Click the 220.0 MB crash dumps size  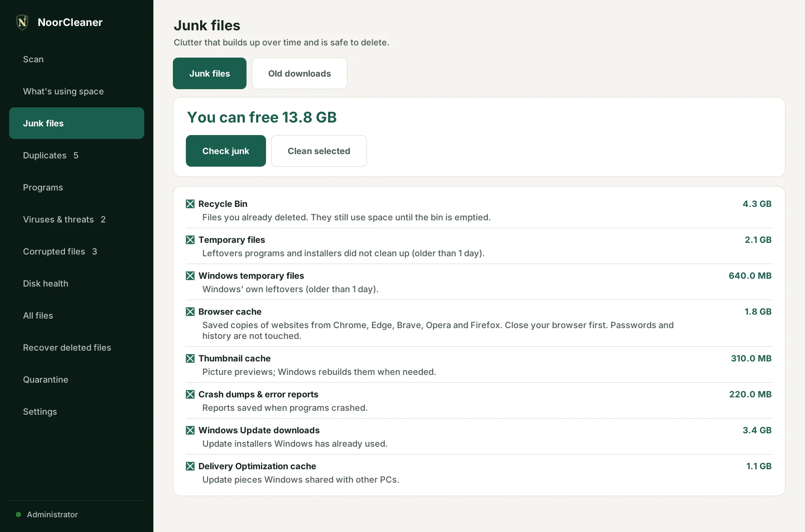point(750,394)
